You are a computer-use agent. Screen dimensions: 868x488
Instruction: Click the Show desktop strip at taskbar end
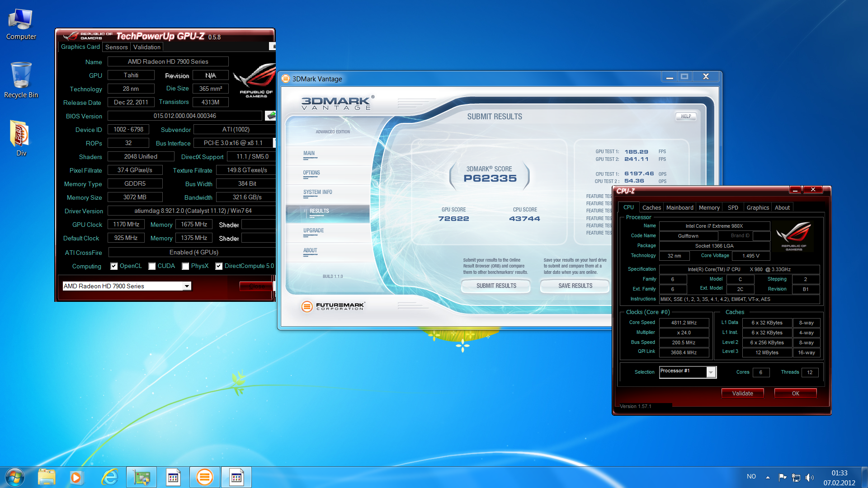click(864, 477)
